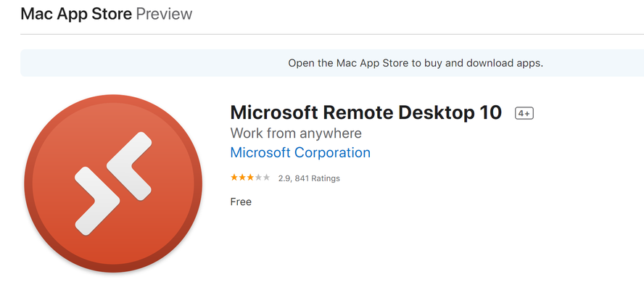Click the fifth grey rating star
The height and width of the screenshot is (290, 644).
(x=266, y=178)
